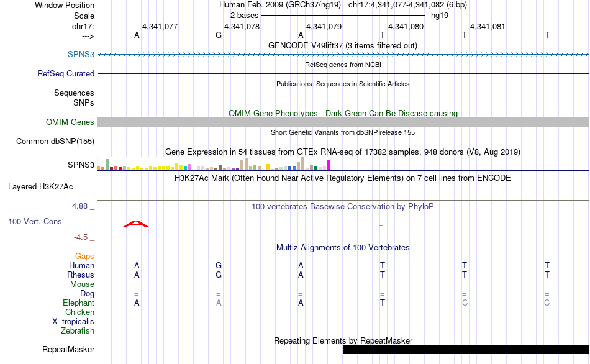This screenshot has width=590, height=364.
Task: Click the G base in reference sequence row
Action: (219, 35)
